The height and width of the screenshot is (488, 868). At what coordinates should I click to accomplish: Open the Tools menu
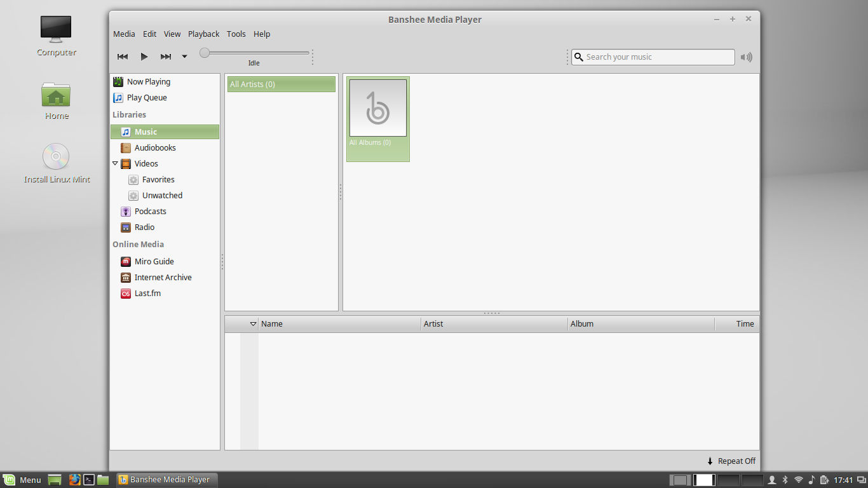coord(236,34)
